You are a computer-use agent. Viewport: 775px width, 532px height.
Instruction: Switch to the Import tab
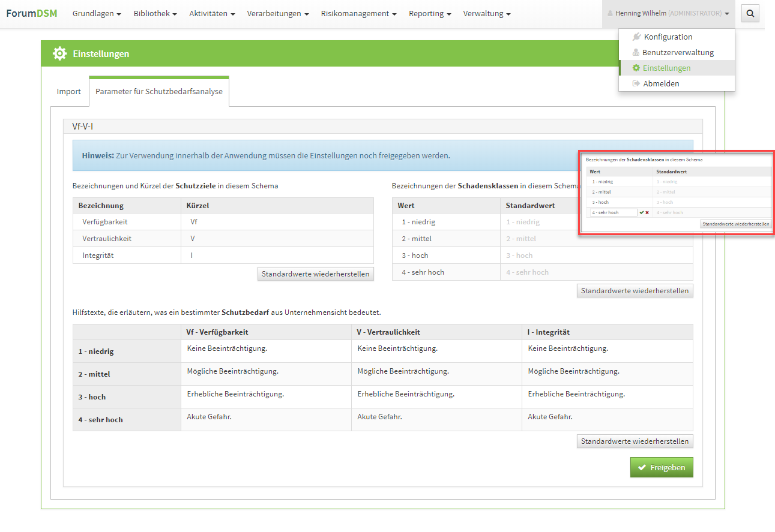[x=69, y=92]
